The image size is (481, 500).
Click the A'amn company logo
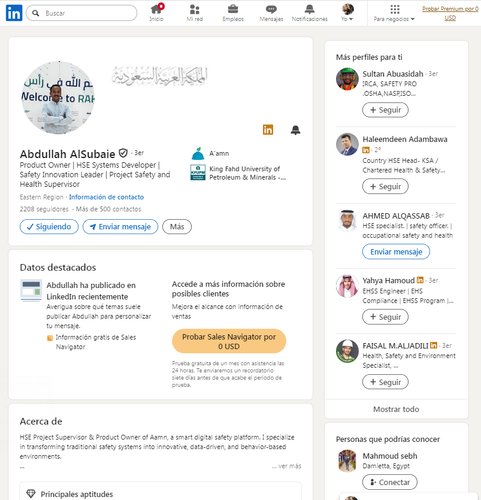[x=198, y=154]
